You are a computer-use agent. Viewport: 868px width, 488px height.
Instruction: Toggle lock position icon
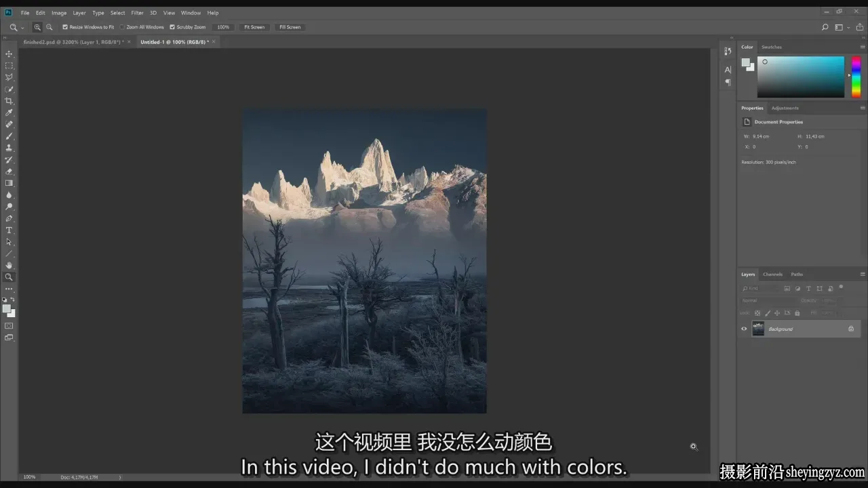tap(777, 313)
